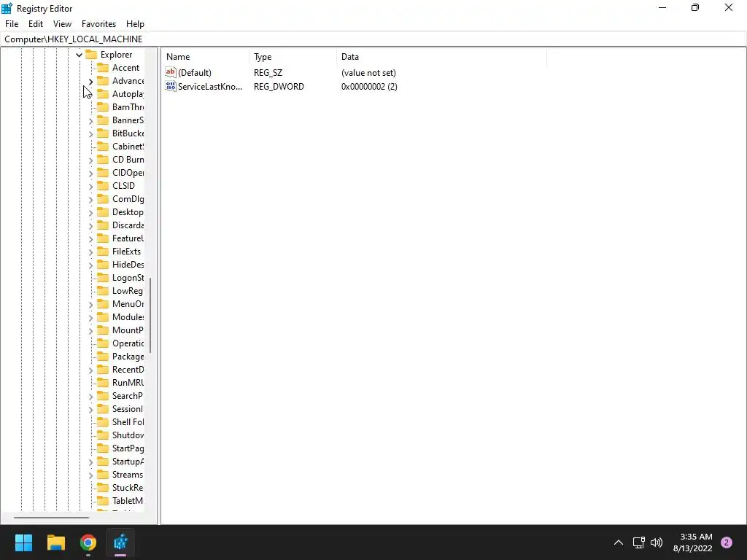Click the Operatic folder icon

[x=103, y=343]
